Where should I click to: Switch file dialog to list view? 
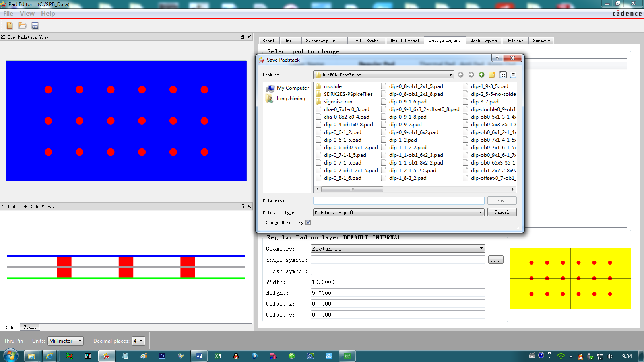tap(503, 75)
